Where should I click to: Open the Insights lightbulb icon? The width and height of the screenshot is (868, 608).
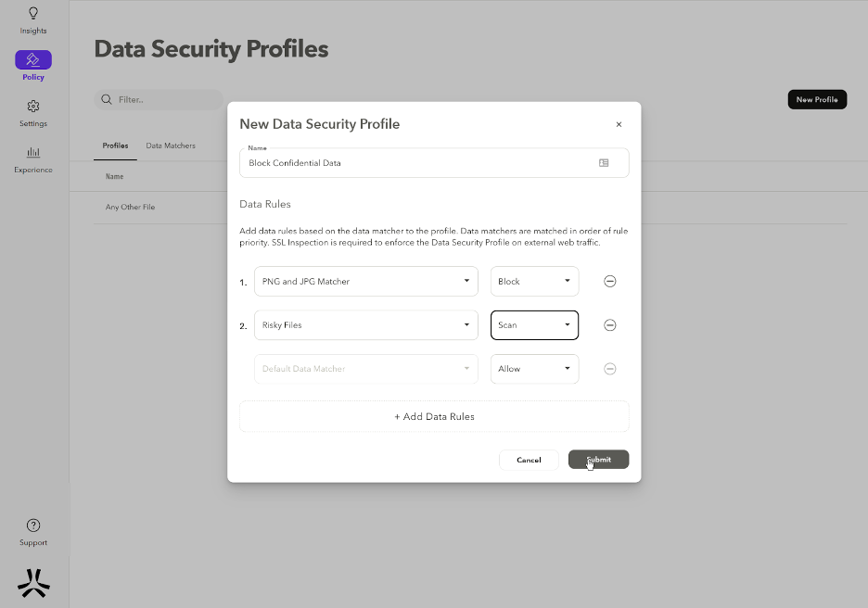pyautogui.click(x=33, y=14)
